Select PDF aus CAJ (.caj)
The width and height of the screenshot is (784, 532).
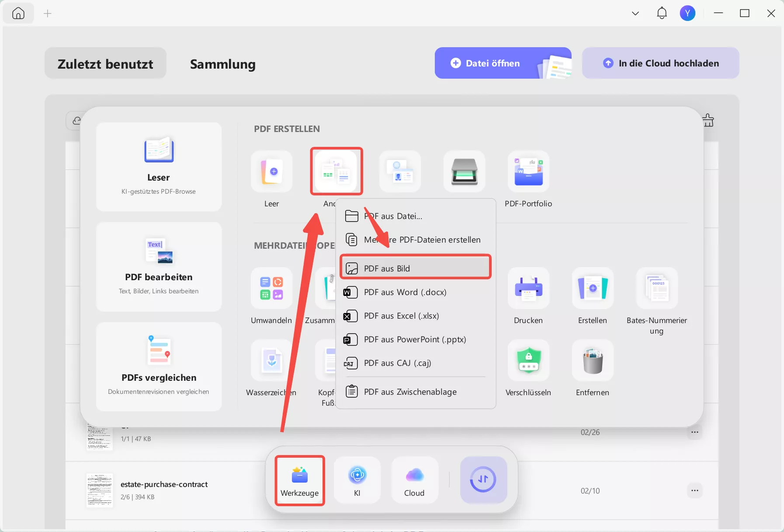415,363
